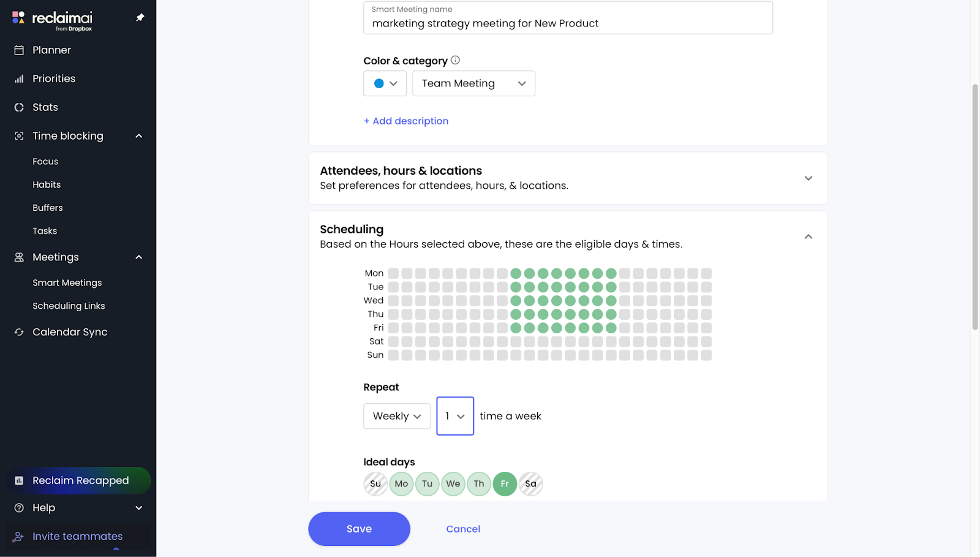Click the Stats circle icon

point(19,107)
